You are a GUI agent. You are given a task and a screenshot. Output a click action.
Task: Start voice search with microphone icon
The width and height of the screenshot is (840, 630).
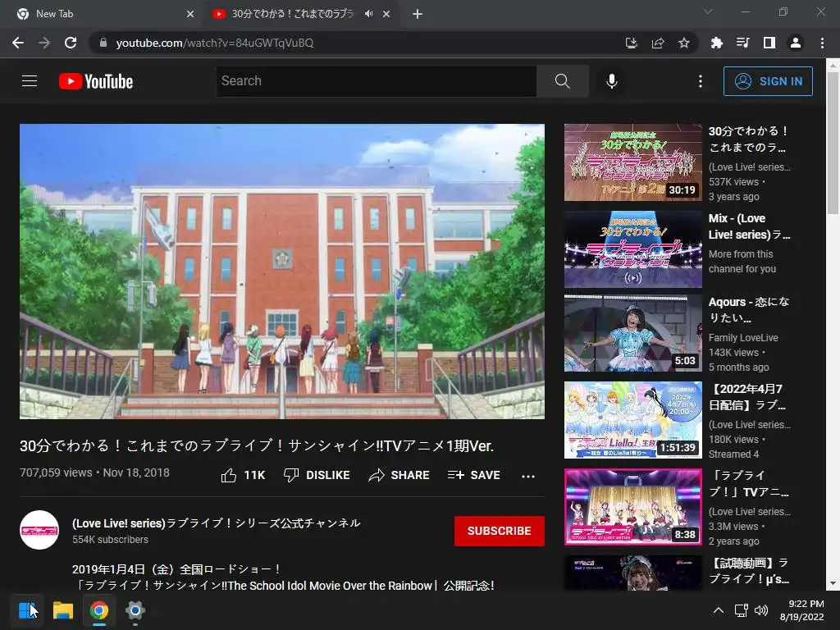click(612, 81)
